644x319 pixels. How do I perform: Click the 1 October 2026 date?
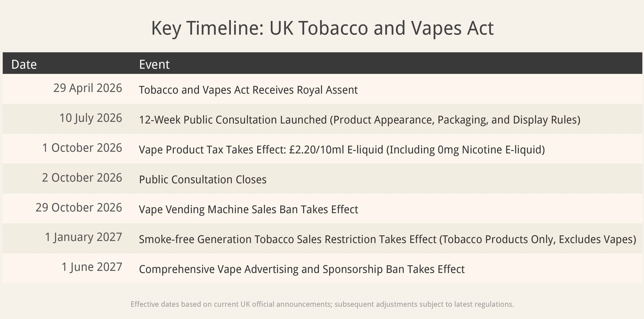[x=82, y=148]
